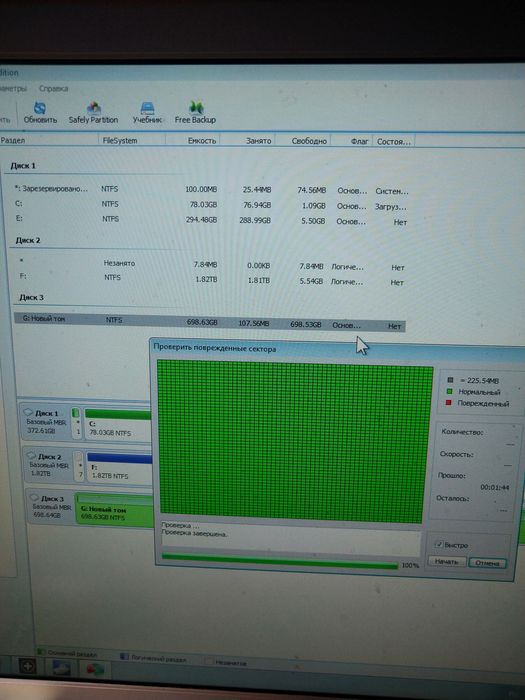Select the F: partition row in the list
525x700 pixels.
click(x=210, y=279)
